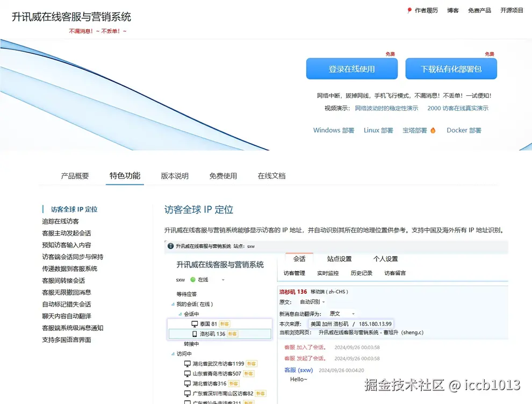
Task: Select 聊天内容自动翻译 in sidebar
Action: [67, 316]
